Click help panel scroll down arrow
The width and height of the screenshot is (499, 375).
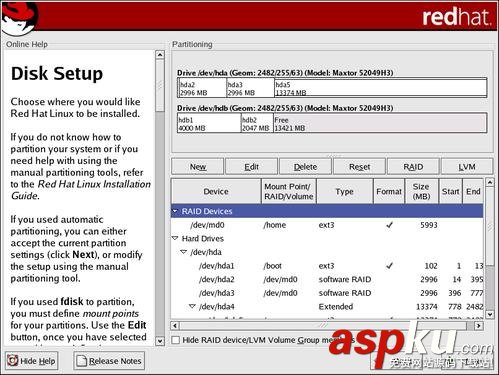pyautogui.click(x=160, y=341)
